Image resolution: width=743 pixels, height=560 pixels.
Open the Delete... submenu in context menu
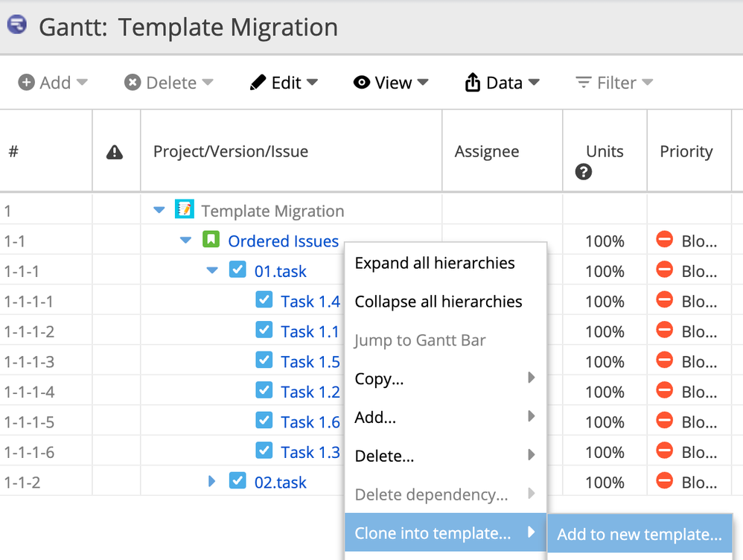tap(445, 456)
